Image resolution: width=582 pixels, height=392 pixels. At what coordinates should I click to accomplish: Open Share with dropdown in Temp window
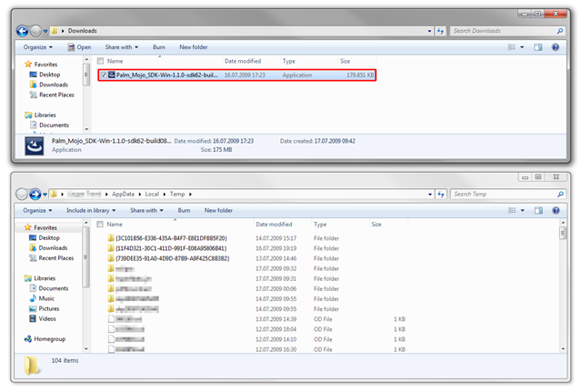(146, 210)
